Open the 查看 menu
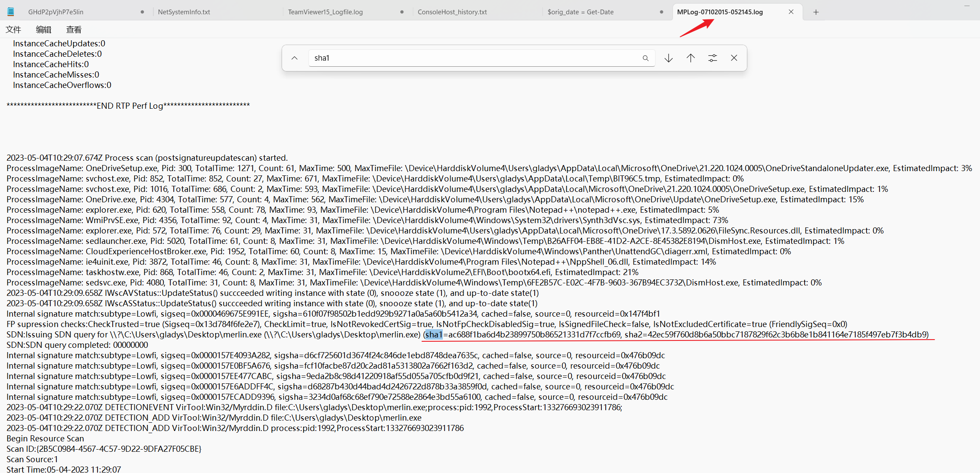Screen dimensions: 980x473 click(74, 29)
